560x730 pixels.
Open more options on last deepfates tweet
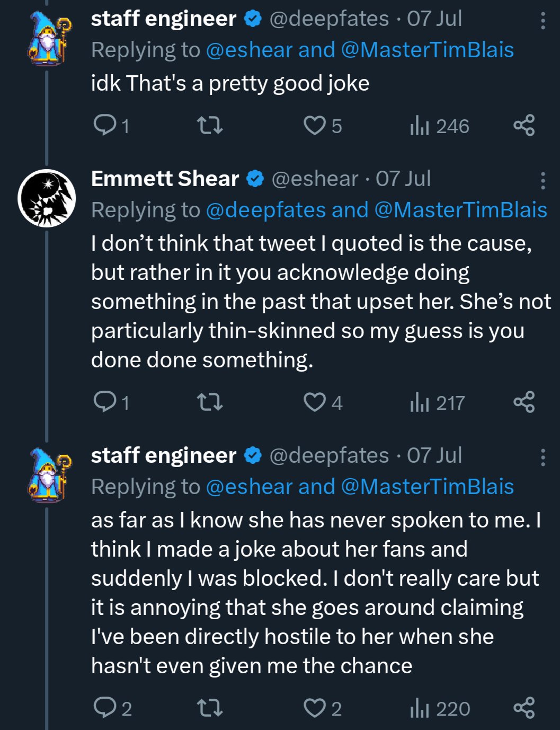click(x=543, y=457)
